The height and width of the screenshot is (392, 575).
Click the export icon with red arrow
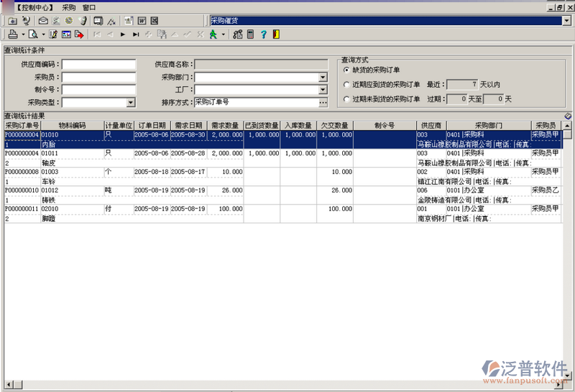tap(79, 34)
